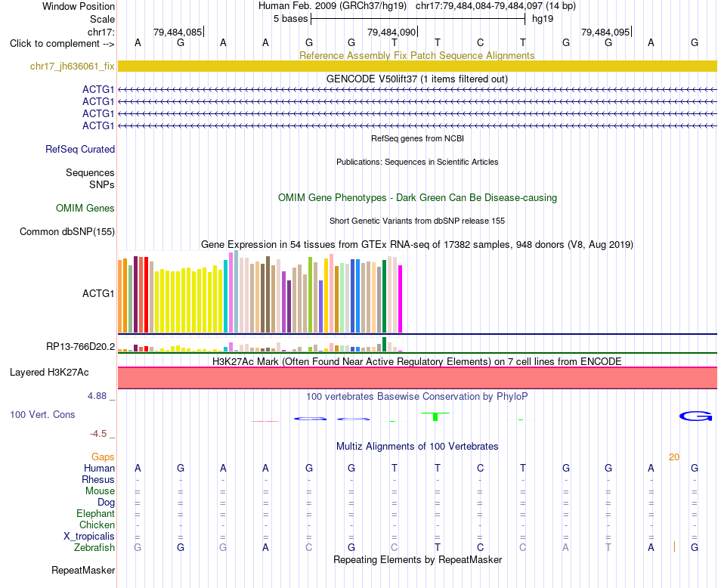The width and height of the screenshot is (718, 588).
Task: Click the Gaps row label
Action: (103, 457)
